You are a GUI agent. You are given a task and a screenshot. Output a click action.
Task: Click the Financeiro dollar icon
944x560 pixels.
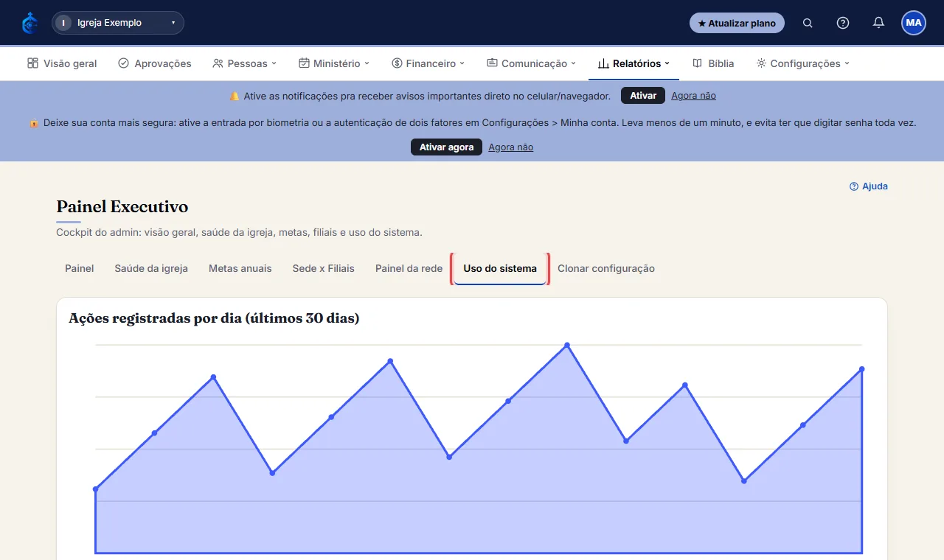click(x=397, y=63)
